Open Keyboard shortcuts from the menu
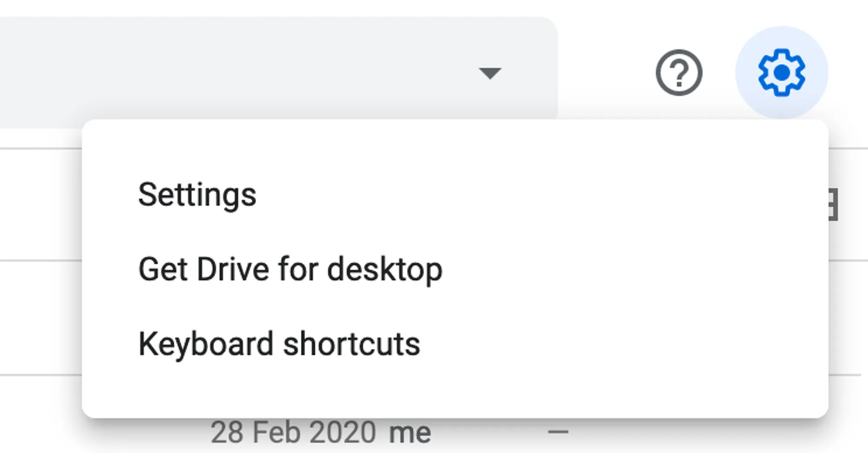Screen dimensions: 868x453 pyautogui.click(x=279, y=344)
